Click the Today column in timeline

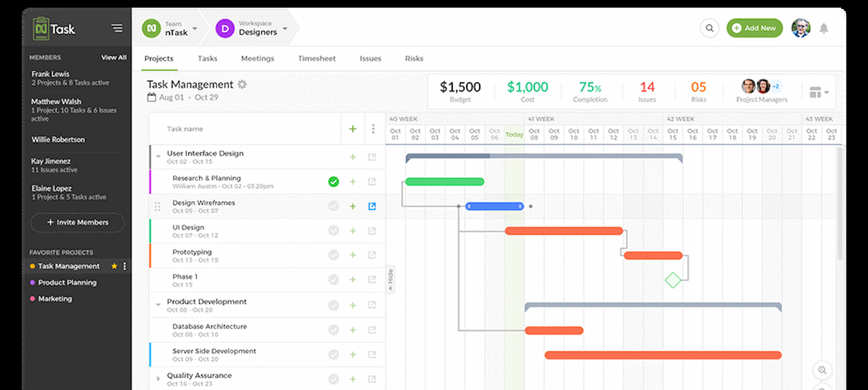[514, 135]
